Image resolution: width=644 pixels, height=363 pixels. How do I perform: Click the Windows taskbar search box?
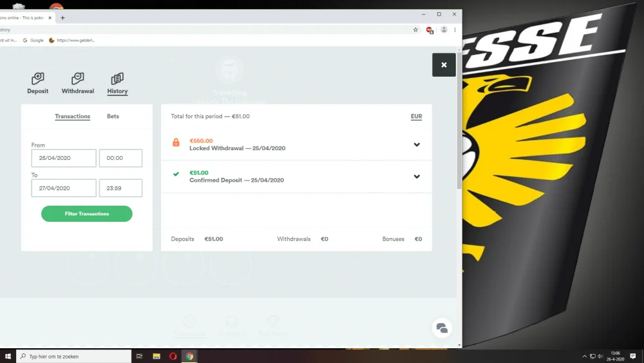coord(74,356)
